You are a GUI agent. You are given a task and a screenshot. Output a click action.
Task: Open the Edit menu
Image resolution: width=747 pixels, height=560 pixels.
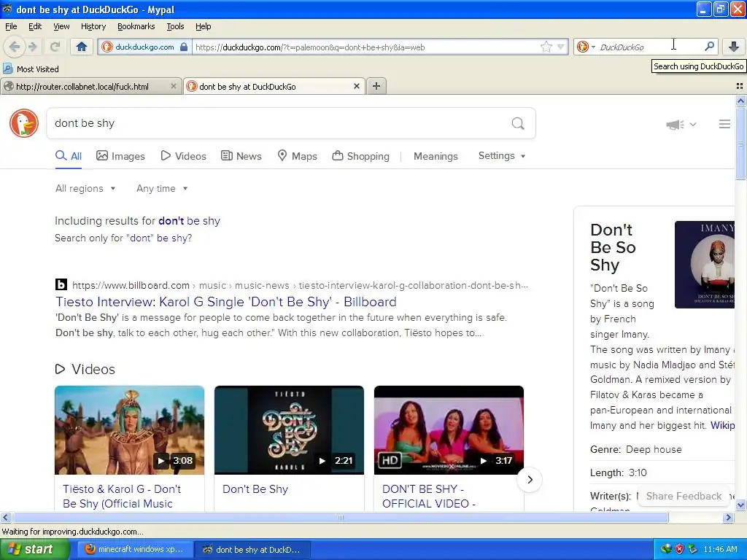point(35,26)
